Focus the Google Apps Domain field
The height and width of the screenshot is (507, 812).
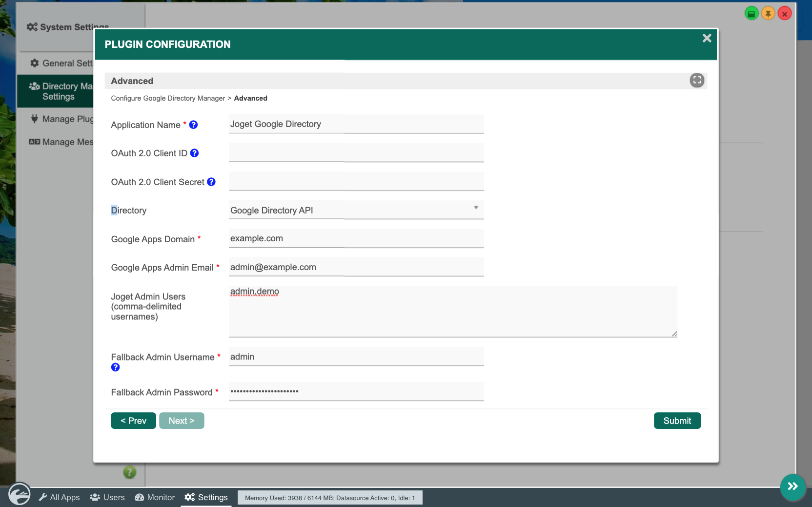356,238
